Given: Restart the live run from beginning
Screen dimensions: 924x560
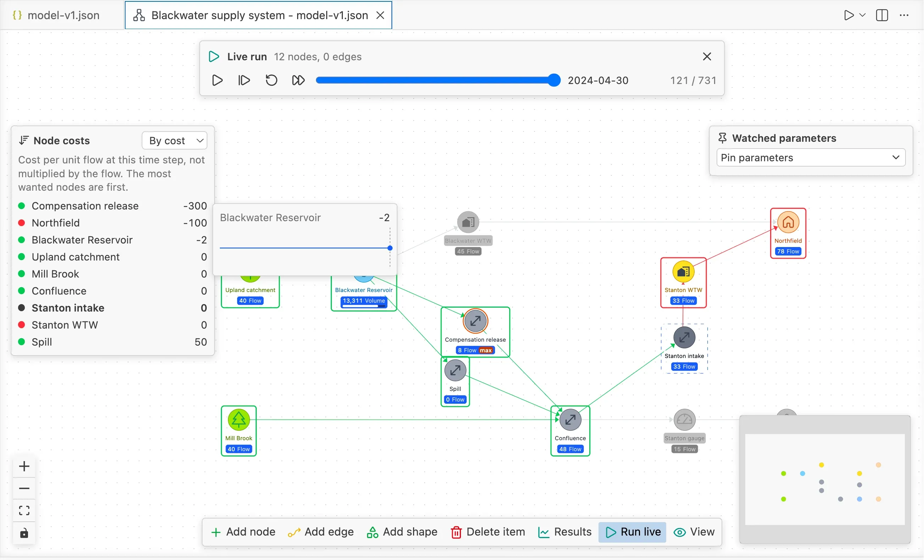Looking at the screenshot, I should [272, 80].
